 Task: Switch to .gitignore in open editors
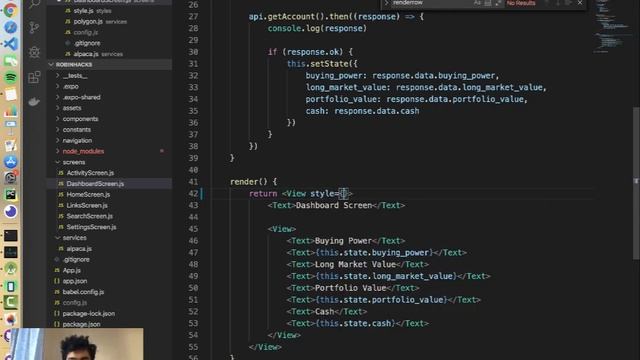(110, 43)
